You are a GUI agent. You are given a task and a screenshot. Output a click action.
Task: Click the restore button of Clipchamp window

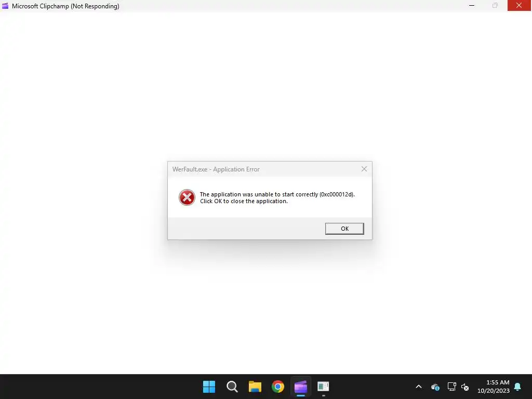pyautogui.click(x=495, y=5)
